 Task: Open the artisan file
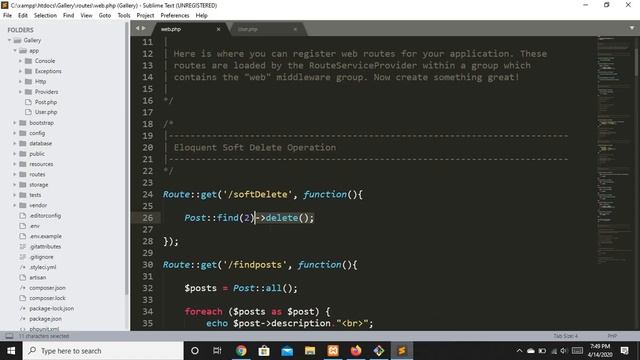(37, 278)
